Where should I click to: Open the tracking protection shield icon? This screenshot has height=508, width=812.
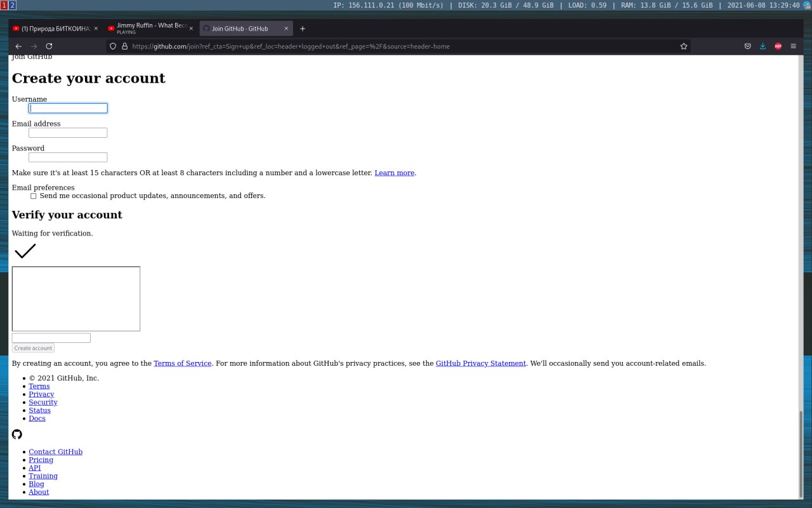point(113,46)
